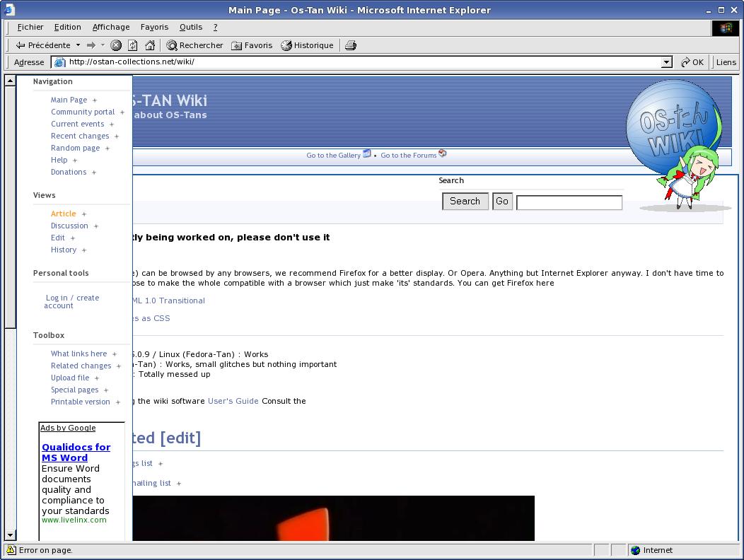744x560 pixels.
Task: Open the Précédente history dropdown arrow
Action: 79,45
